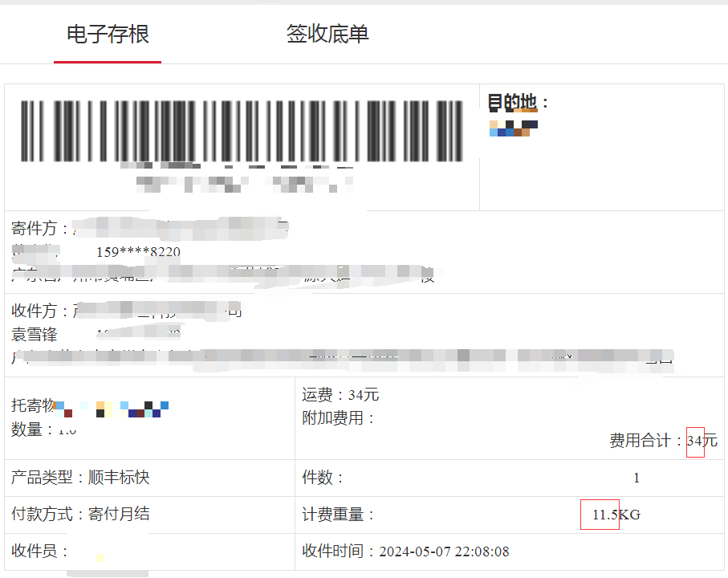Click the pickup time 2024-05-07 22:08:08

pyautogui.click(x=445, y=552)
